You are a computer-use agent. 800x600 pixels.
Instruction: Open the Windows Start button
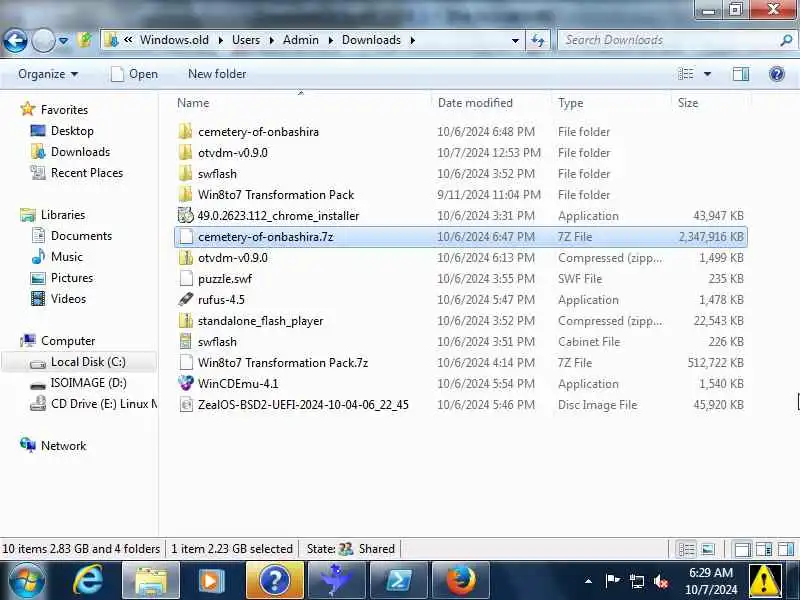(27, 581)
